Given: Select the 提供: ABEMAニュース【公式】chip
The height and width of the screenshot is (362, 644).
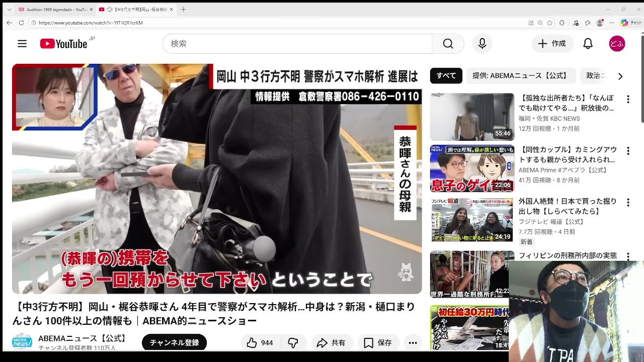Looking at the screenshot, I should (520, 76).
